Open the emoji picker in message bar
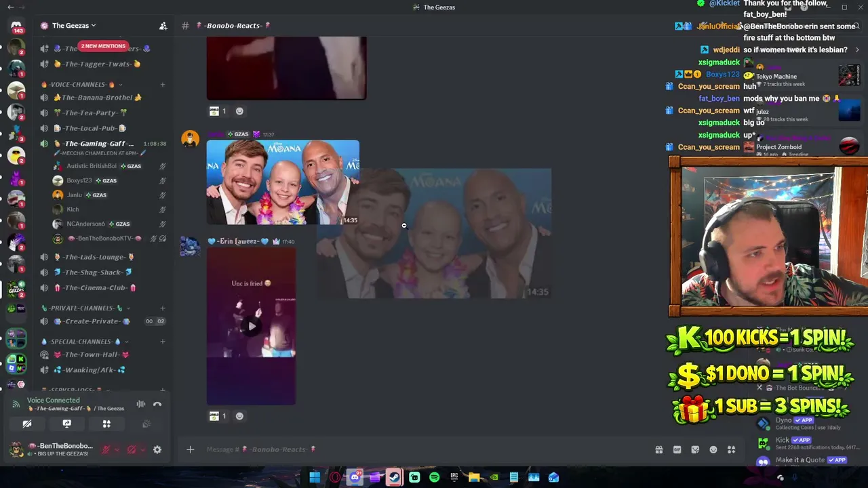This screenshot has width=868, height=488. tap(713, 449)
